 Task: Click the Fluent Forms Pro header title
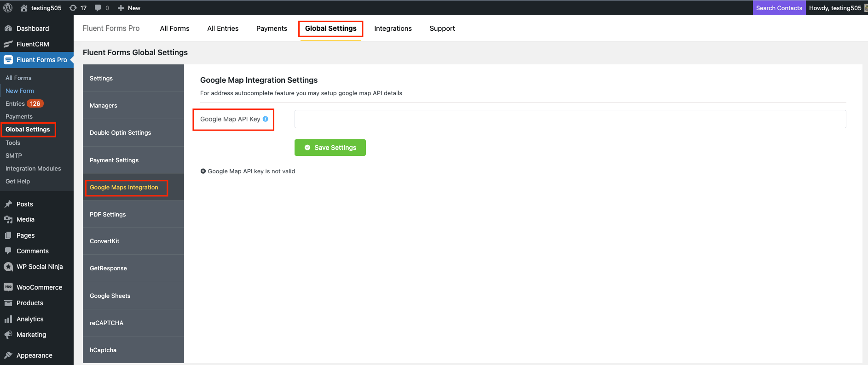111,29
